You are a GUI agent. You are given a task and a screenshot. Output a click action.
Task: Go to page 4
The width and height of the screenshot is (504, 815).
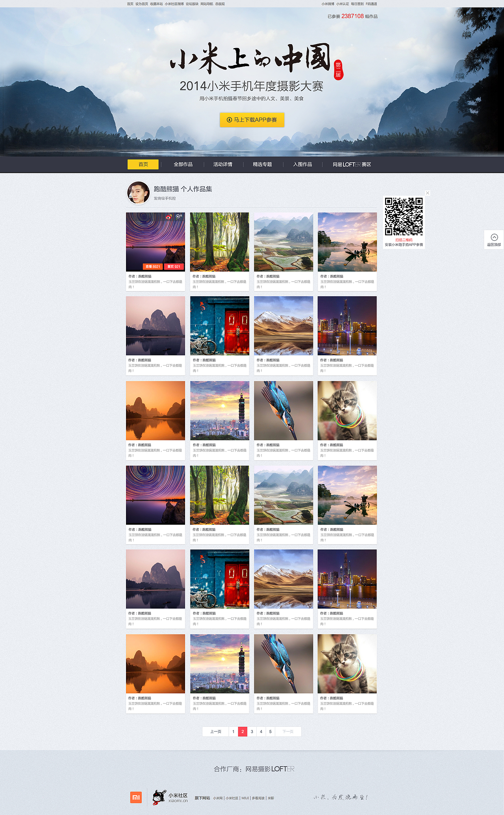click(261, 731)
